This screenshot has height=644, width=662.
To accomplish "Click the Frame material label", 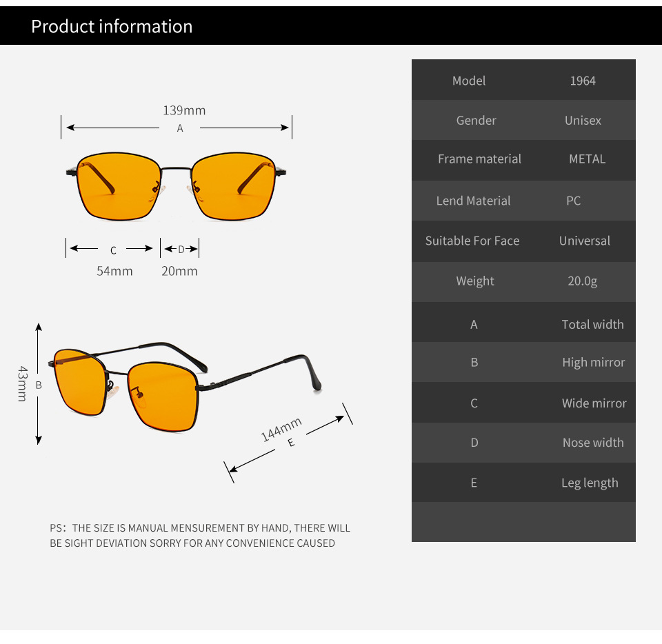I will [479, 159].
